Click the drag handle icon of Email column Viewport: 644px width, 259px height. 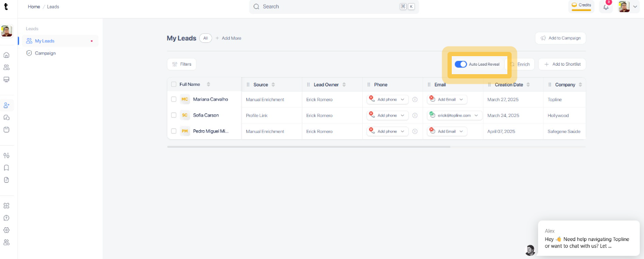(x=429, y=85)
